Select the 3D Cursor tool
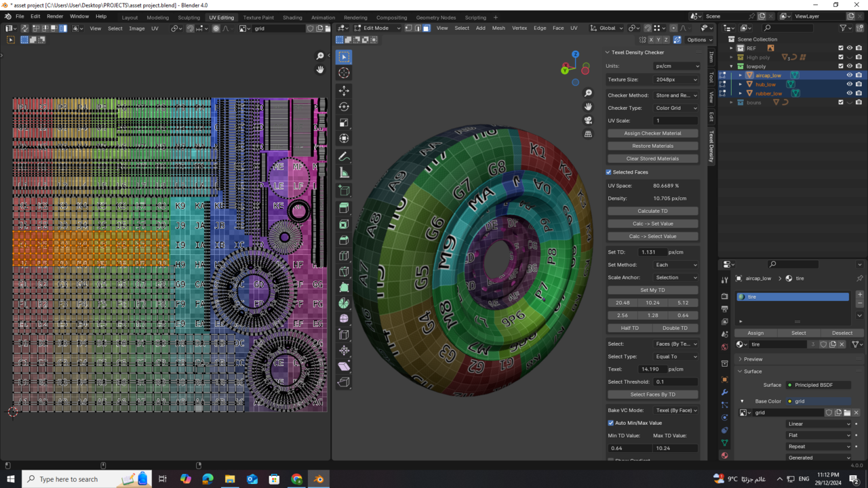This screenshot has width=868, height=488. coord(344,73)
